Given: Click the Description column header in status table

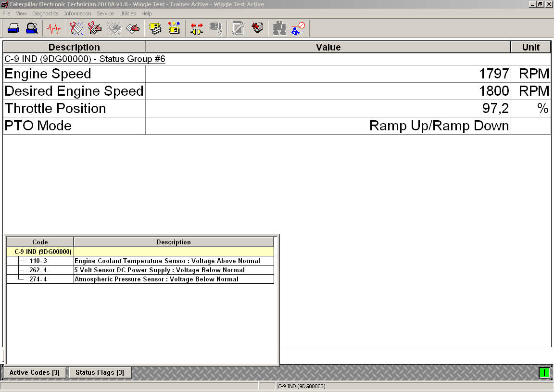Looking at the screenshot, I should pos(74,47).
